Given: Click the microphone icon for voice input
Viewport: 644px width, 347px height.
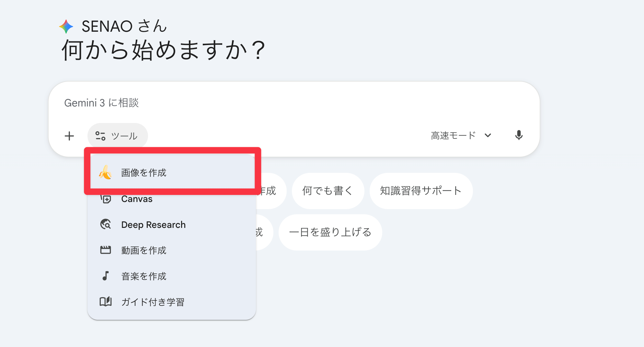Looking at the screenshot, I should [519, 135].
